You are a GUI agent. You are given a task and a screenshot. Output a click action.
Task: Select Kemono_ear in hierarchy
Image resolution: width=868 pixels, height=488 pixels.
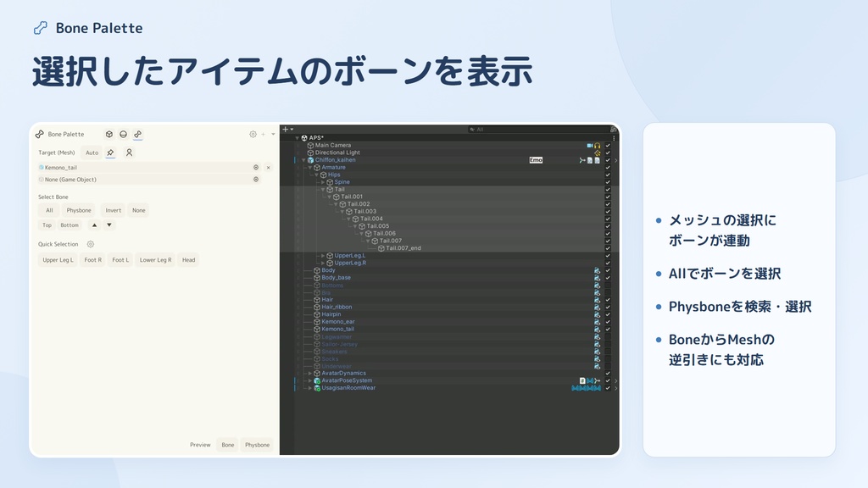click(x=338, y=321)
